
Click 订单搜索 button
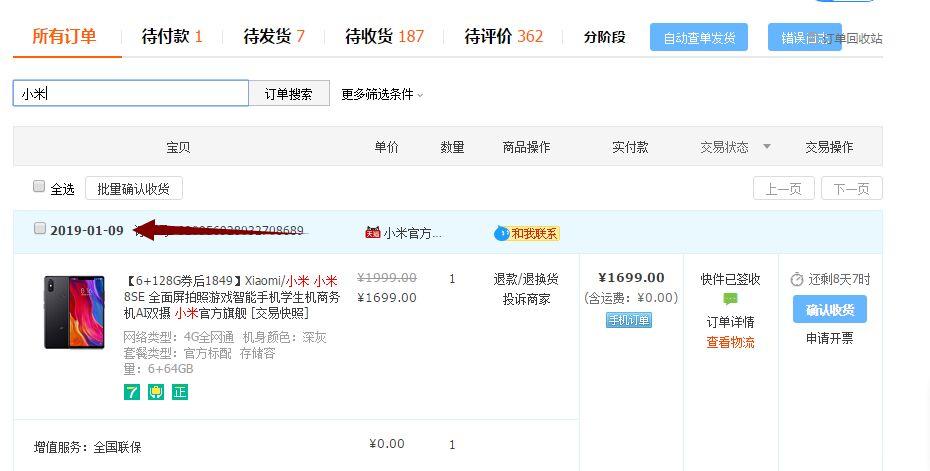tap(289, 94)
